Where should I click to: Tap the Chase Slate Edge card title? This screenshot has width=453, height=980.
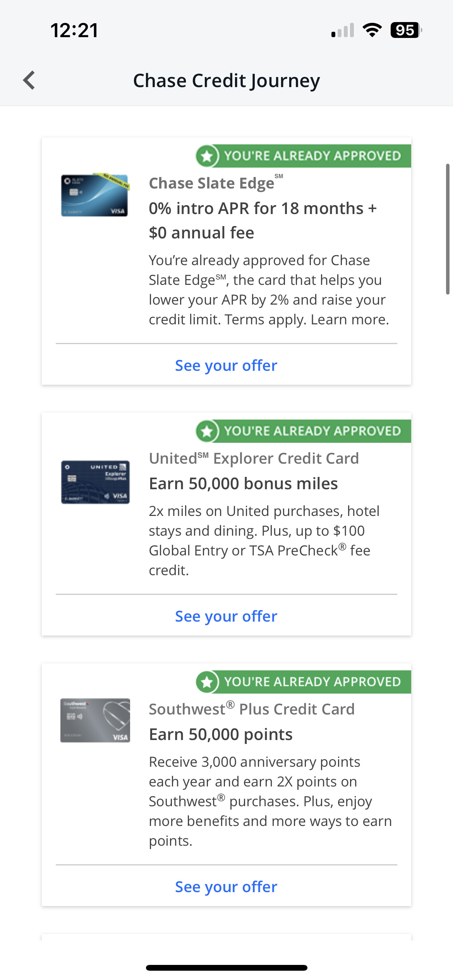[x=212, y=183]
